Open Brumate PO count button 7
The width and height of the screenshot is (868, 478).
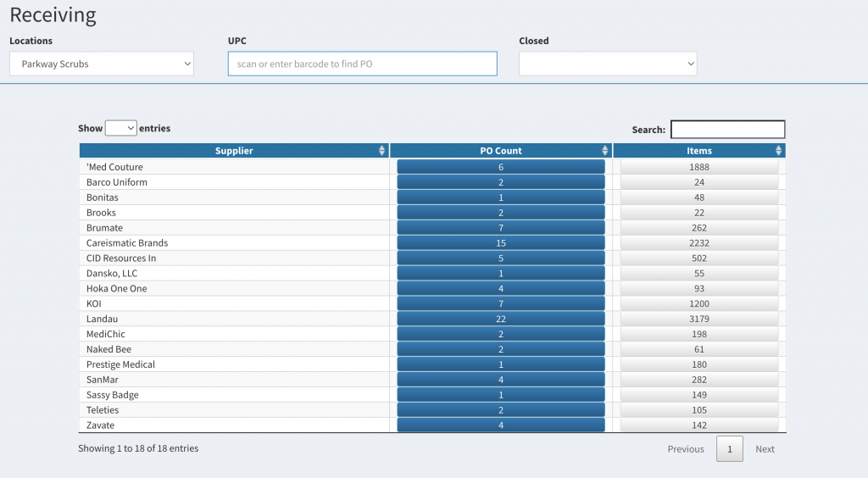(501, 228)
